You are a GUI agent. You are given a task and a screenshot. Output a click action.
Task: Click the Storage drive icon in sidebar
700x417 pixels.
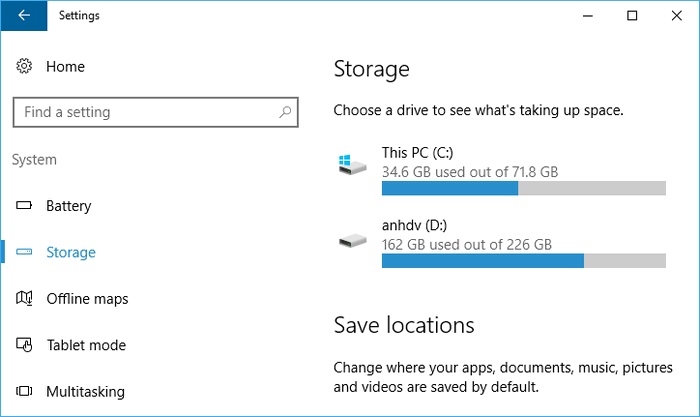25,253
